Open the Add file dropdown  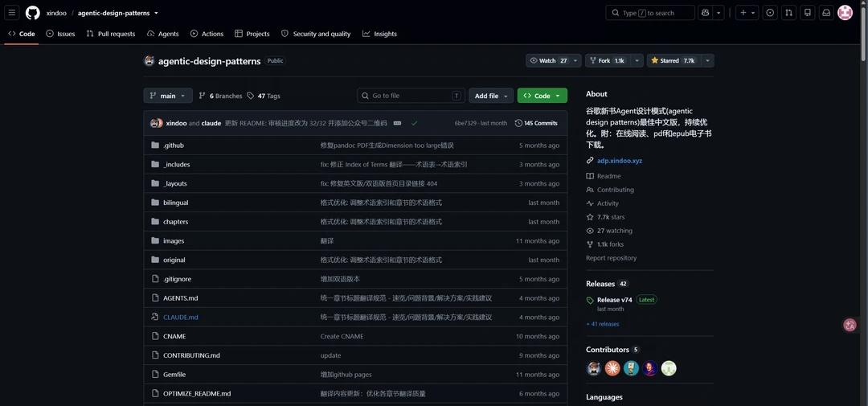click(x=491, y=96)
